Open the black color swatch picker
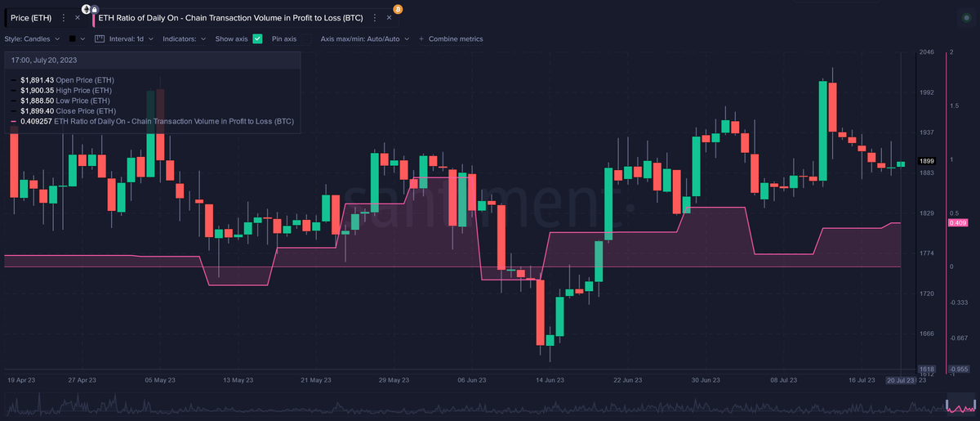This screenshot has height=421, width=980. click(73, 38)
